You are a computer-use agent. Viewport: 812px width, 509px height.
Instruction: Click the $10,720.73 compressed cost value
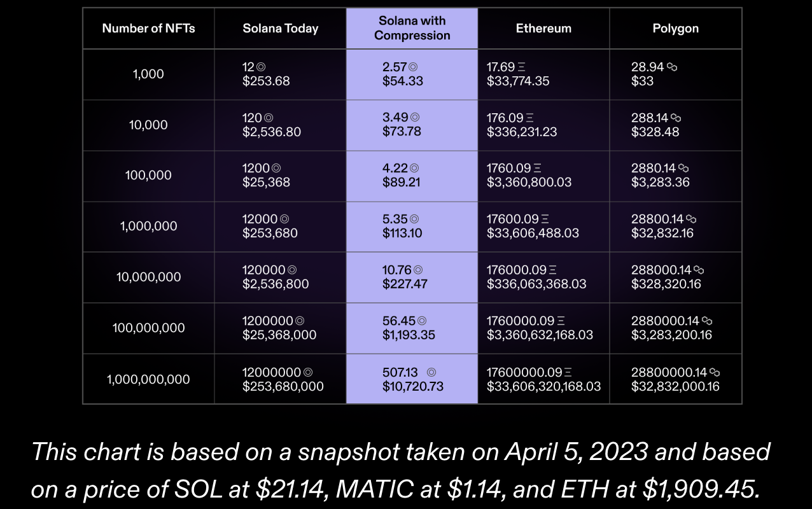pos(413,386)
